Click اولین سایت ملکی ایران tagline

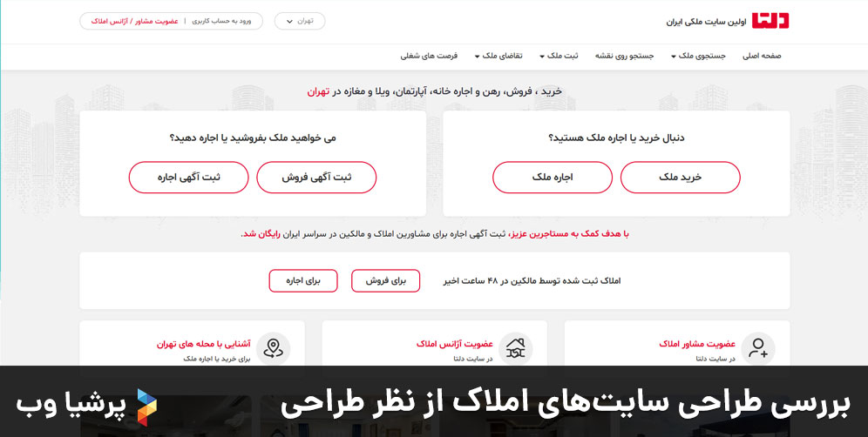(x=706, y=22)
